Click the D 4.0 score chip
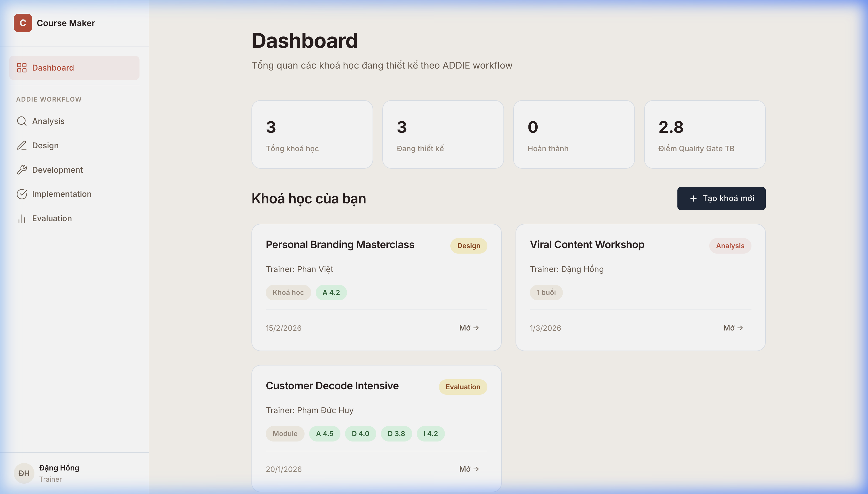This screenshot has width=868, height=494. tap(361, 433)
